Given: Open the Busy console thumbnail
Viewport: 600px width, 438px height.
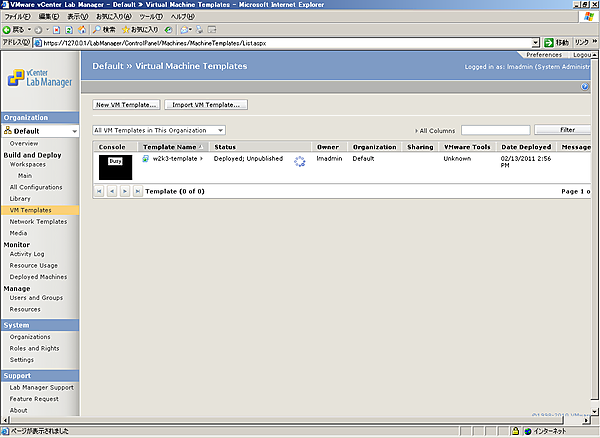Looking at the screenshot, I should [115, 167].
